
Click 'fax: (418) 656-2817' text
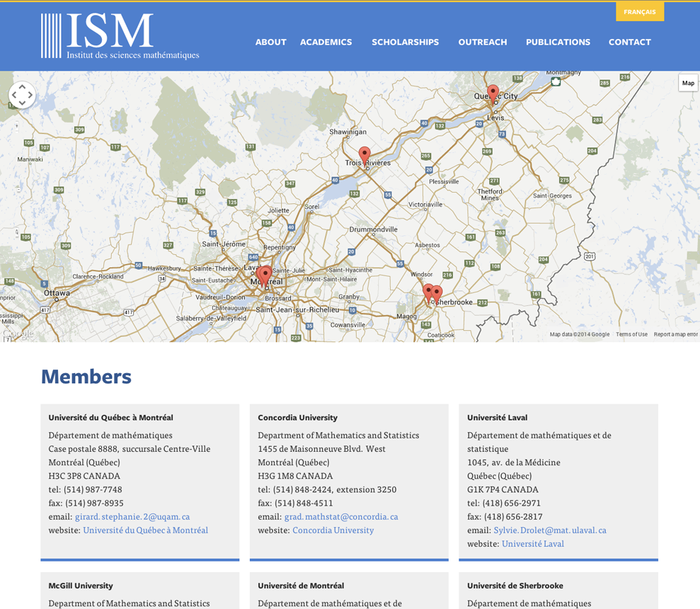click(x=505, y=516)
